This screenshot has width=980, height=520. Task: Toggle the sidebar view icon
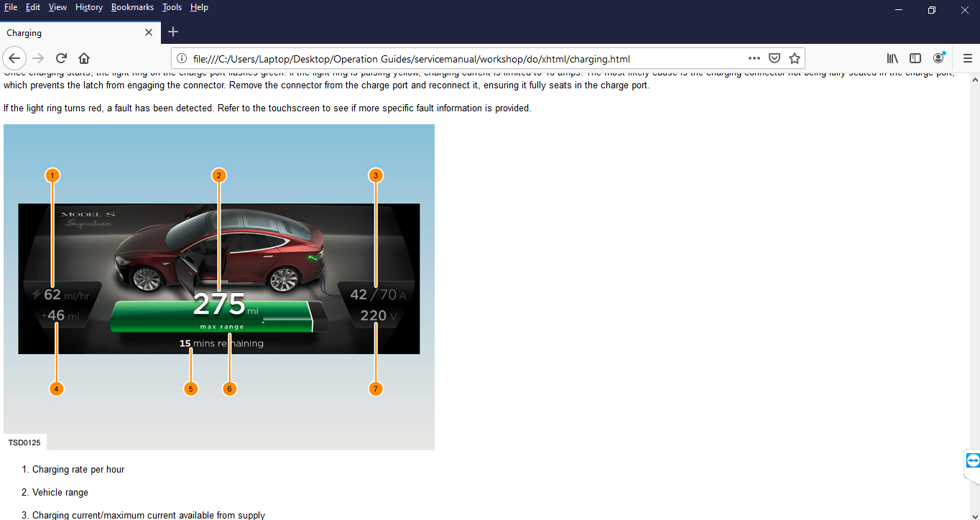click(915, 58)
